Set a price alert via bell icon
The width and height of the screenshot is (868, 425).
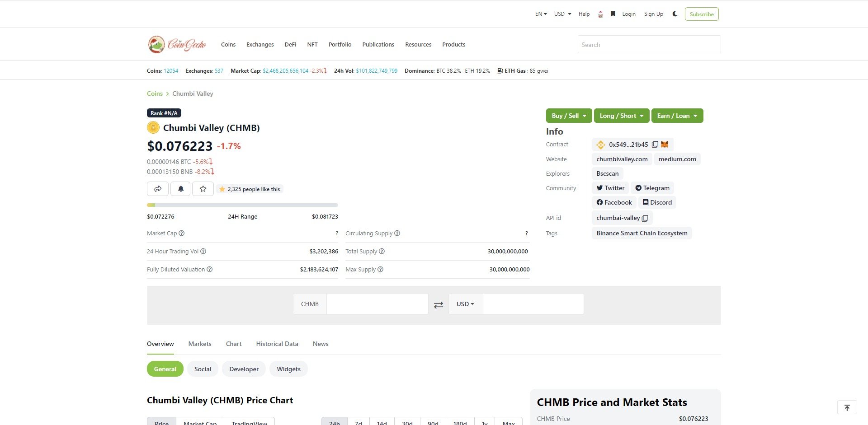(x=180, y=189)
